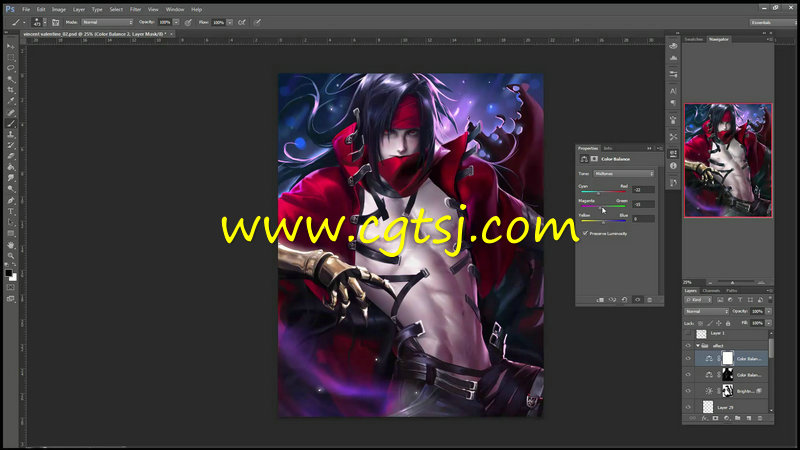Toggle adjustment visibility eye in Properties panel
The image size is (800, 450).
tap(637, 300)
